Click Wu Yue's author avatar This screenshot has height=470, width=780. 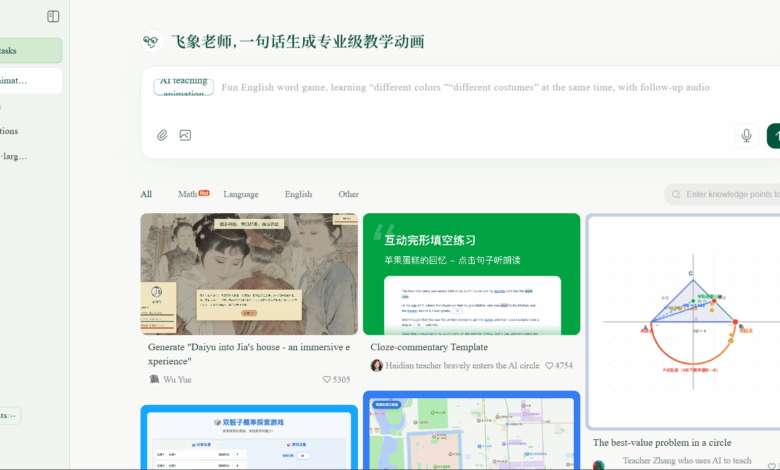(154, 380)
